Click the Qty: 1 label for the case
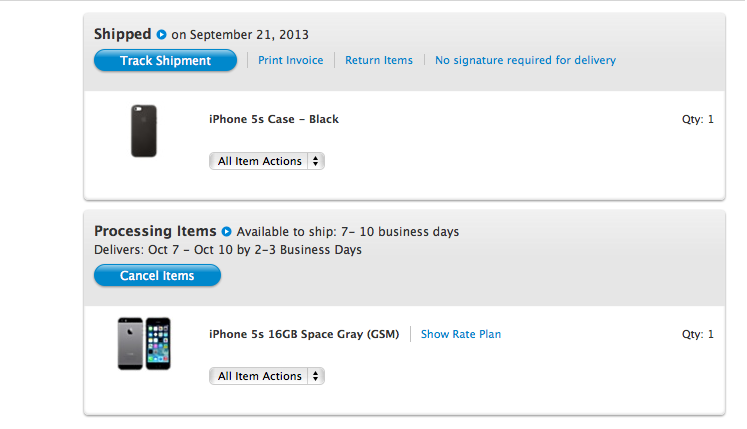The image size is (747, 429). [x=697, y=119]
